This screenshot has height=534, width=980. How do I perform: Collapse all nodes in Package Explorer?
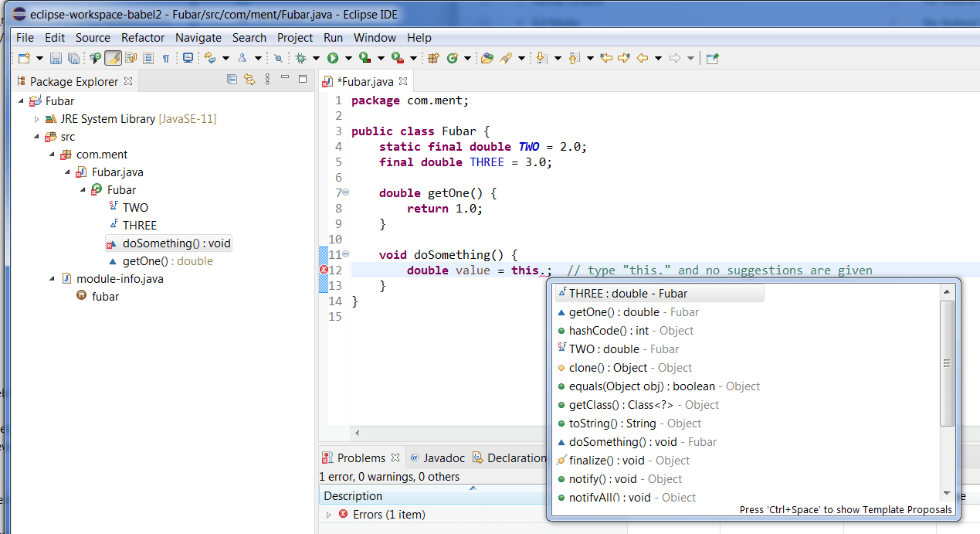point(232,80)
